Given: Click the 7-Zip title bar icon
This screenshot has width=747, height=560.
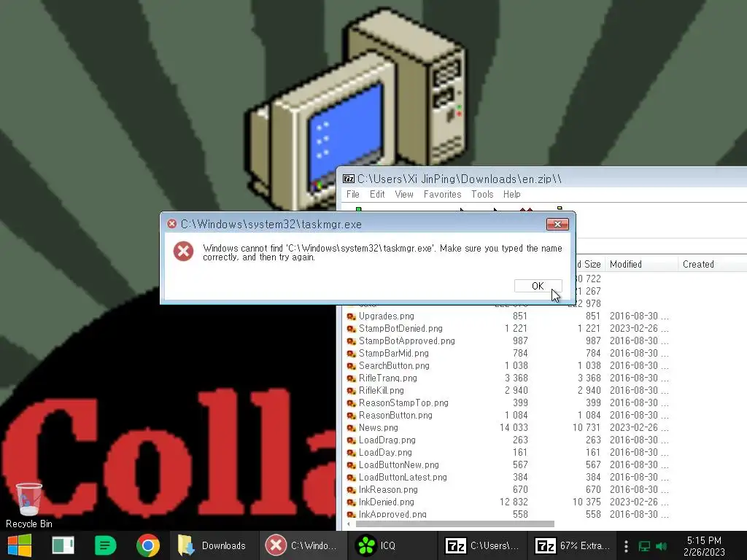Looking at the screenshot, I should [x=349, y=179].
